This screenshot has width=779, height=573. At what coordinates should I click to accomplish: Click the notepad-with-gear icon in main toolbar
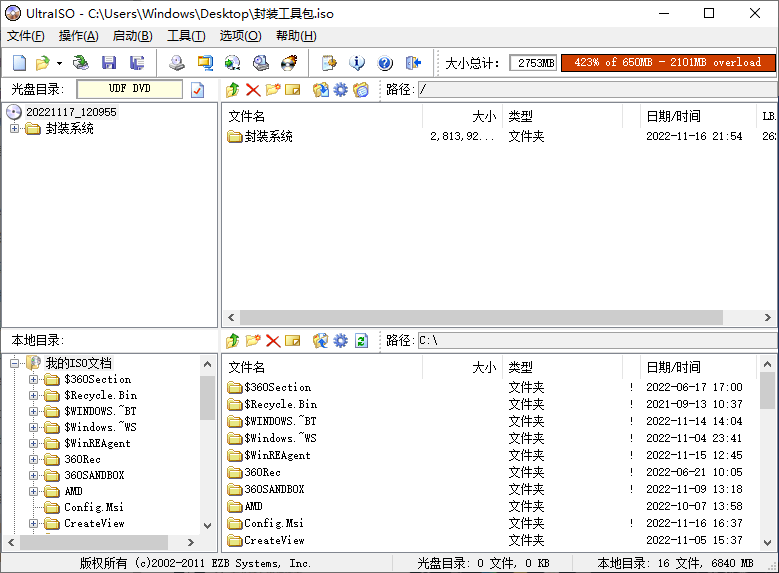pyautogui.click(x=329, y=63)
